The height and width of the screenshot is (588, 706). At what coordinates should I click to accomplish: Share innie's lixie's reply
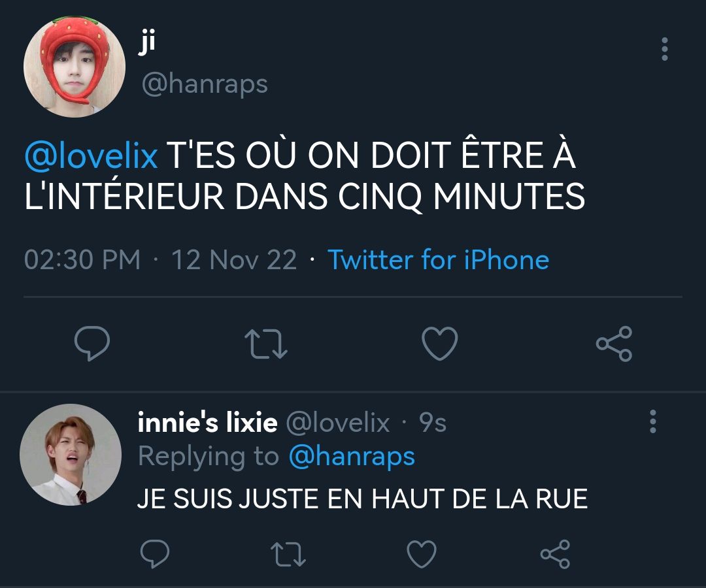pyautogui.click(x=555, y=554)
